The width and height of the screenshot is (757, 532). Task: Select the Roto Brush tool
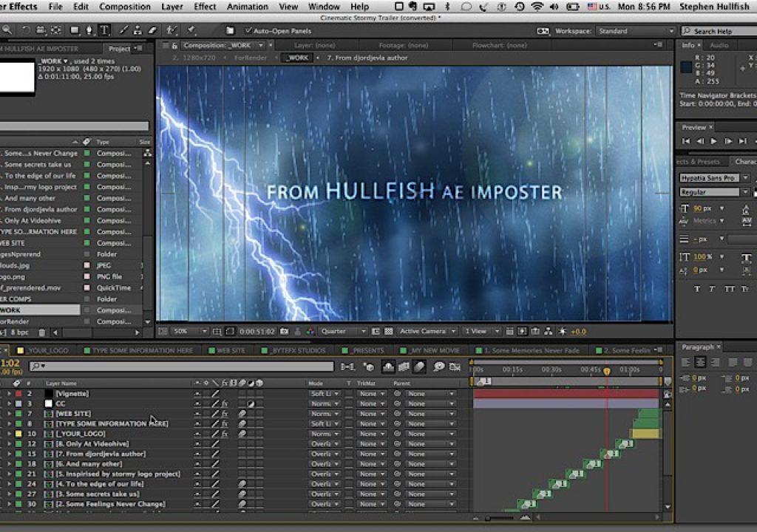tap(172, 30)
